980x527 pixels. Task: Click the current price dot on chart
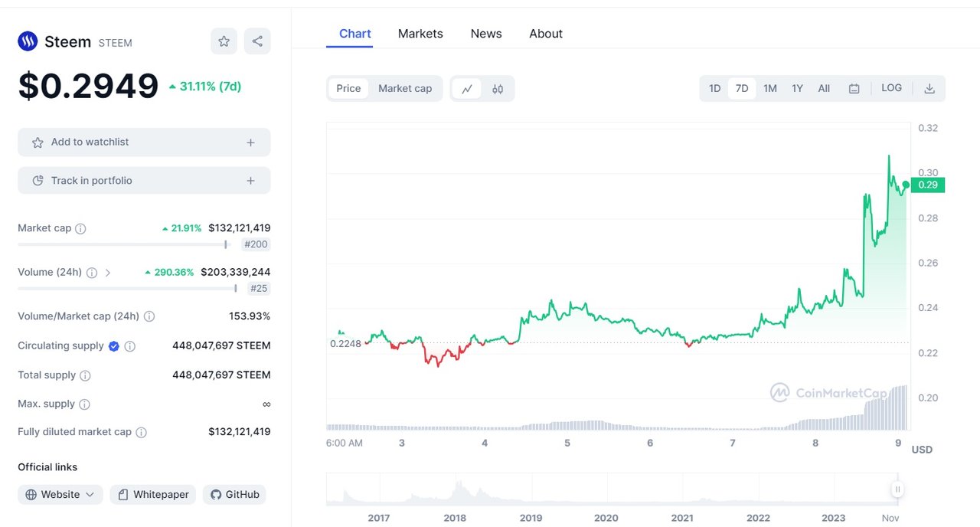click(x=906, y=185)
